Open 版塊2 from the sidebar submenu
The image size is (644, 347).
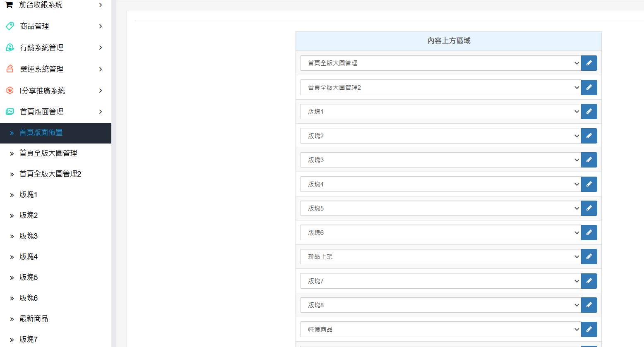55,215
